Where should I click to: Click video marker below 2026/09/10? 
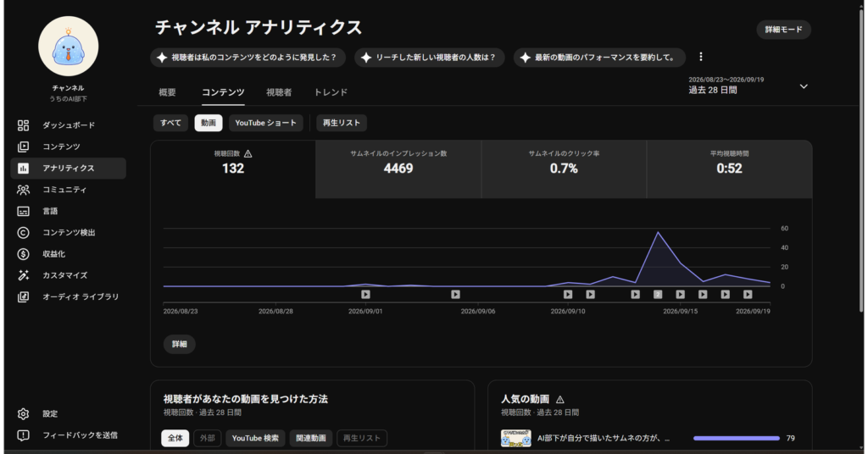[568, 295]
